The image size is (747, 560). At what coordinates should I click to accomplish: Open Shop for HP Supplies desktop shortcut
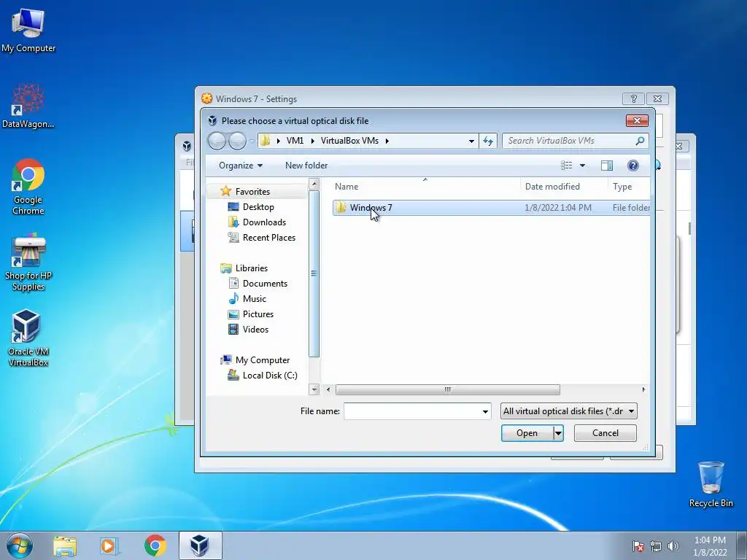tap(28, 262)
